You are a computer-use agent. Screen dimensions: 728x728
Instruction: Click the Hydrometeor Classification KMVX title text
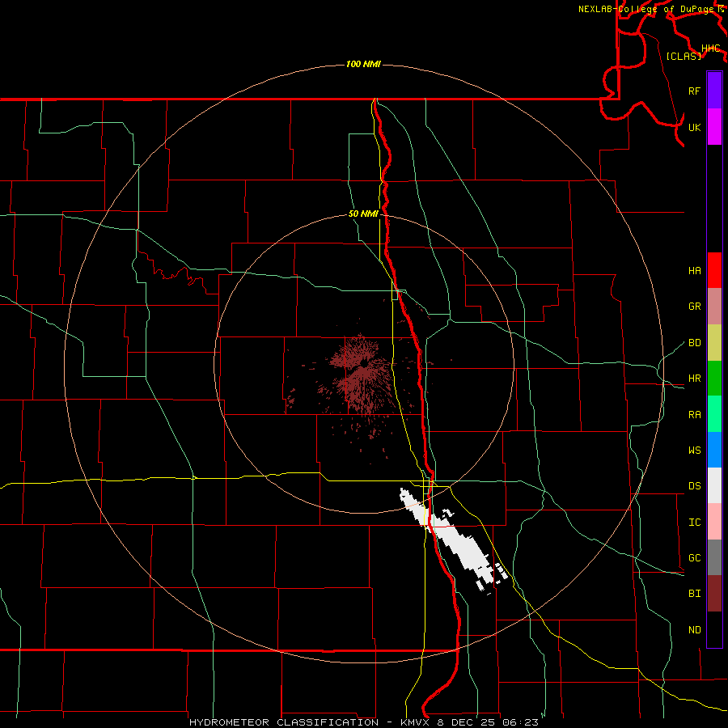(364, 722)
